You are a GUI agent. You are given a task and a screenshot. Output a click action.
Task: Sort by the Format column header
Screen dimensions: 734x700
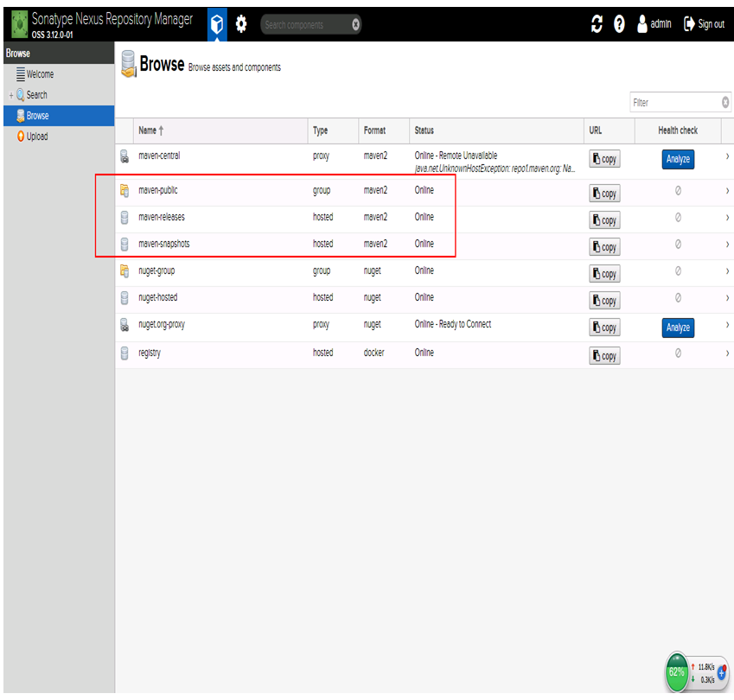tap(385, 130)
